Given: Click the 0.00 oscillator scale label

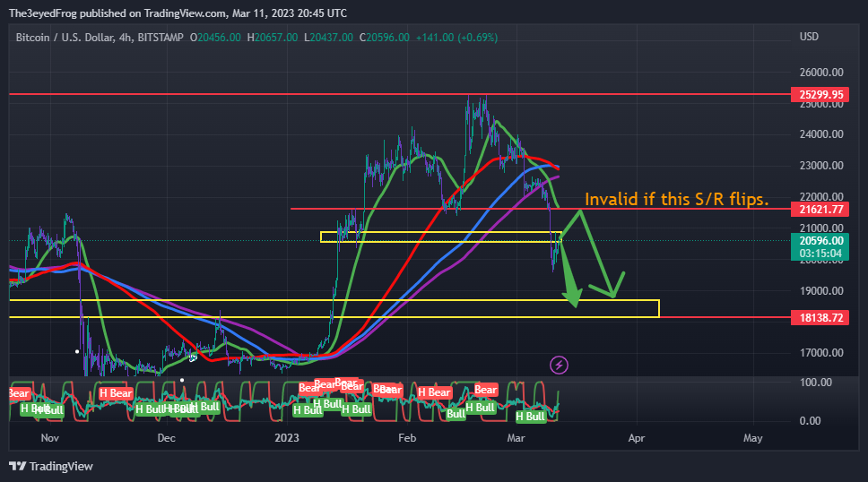Looking at the screenshot, I should click(x=811, y=421).
